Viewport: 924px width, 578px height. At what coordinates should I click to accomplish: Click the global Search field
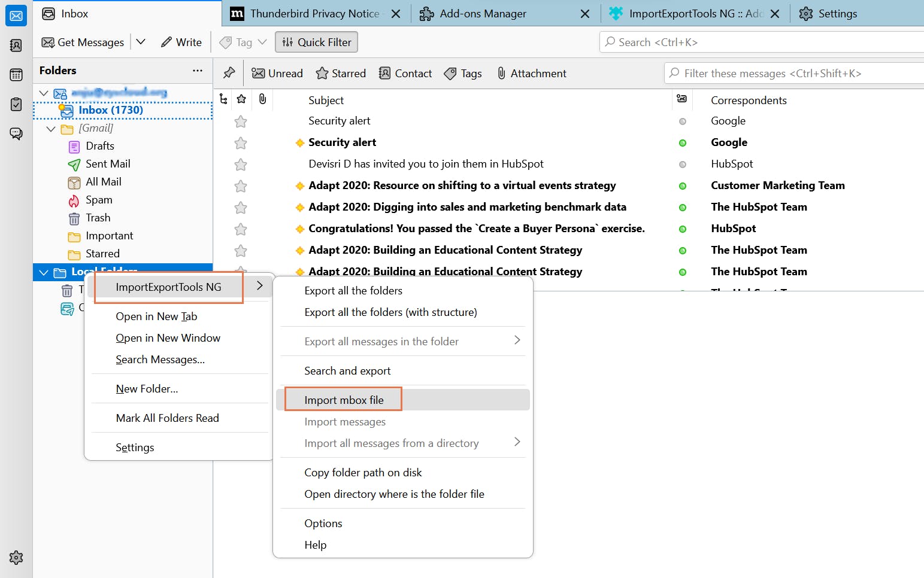pyautogui.click(x=762, y=42)
